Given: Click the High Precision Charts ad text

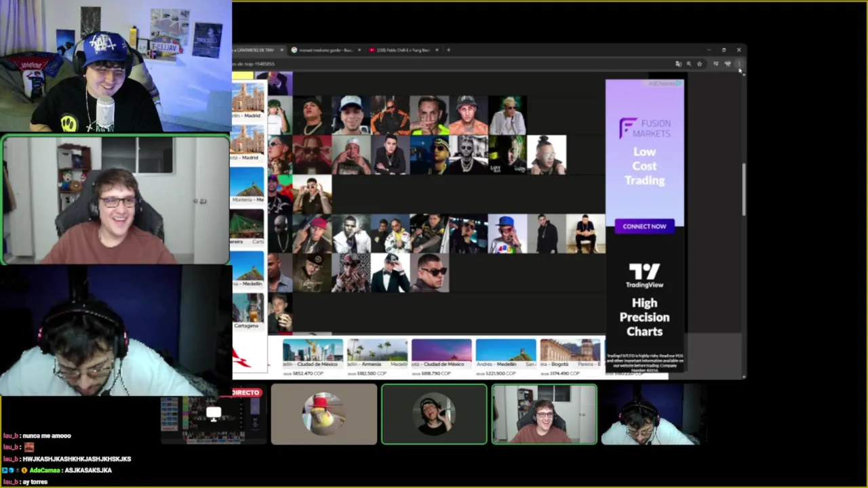Looking at the screenshot, I should point(644,317).
